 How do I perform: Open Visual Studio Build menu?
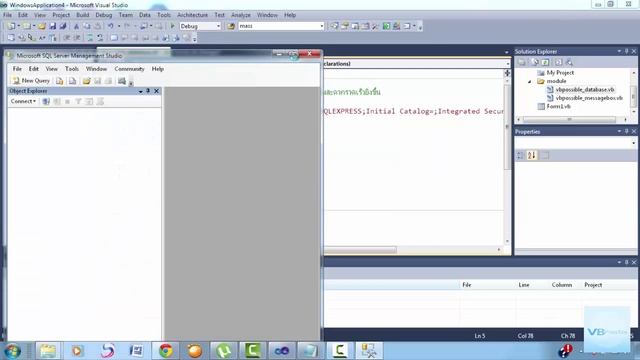pos(82,15)
